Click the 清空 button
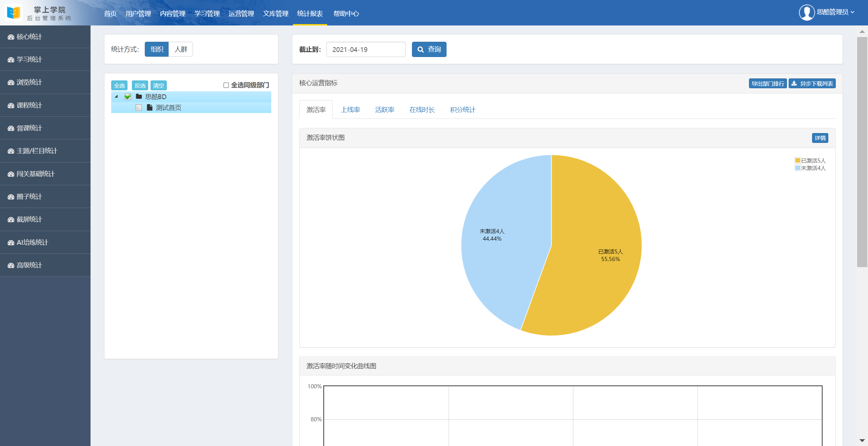Image resolution: width=868 pixels, height=446 pixels. click(x=159, y=85)
